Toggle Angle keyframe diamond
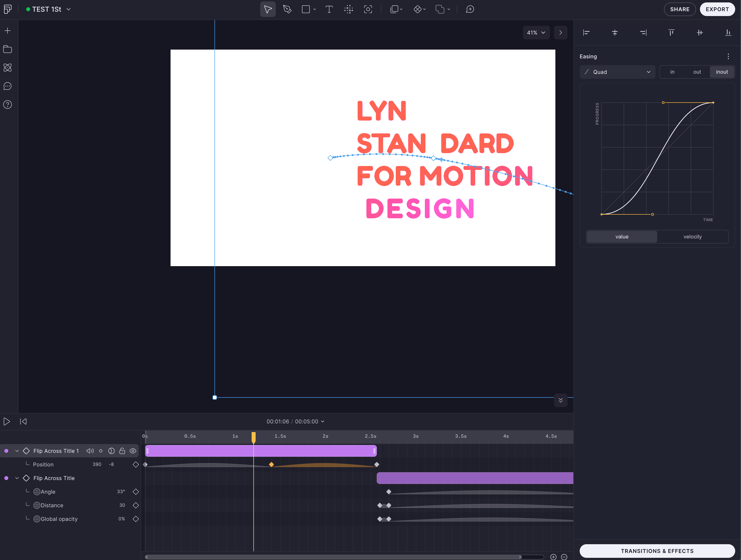Image resolution: width=741 pixels, height=560 pixels. 136,492
